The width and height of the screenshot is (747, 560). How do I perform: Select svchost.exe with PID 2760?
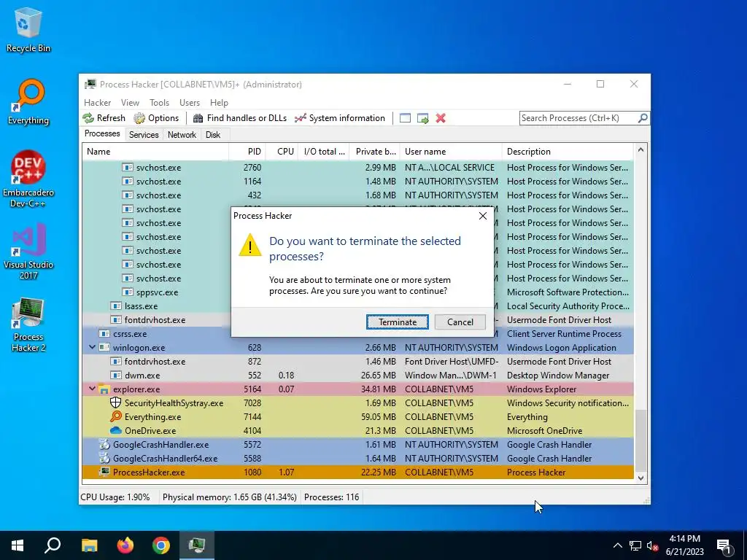pos(357,167)
